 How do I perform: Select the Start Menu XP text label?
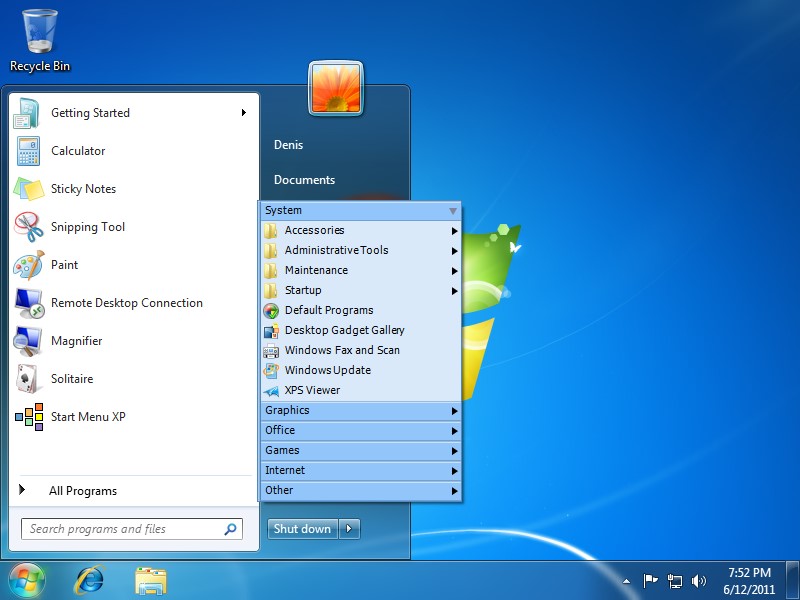(88, 417)
